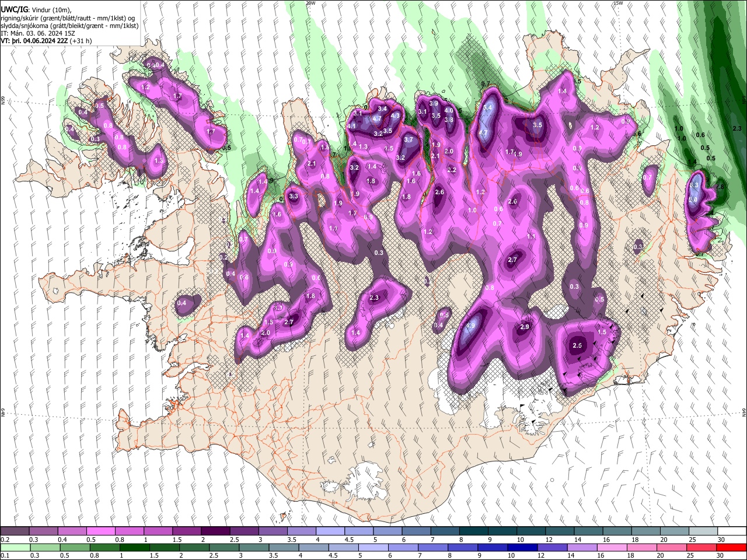Pick the white snow swatch after label 30
747x560 pixels.
(x=731, y=531)
